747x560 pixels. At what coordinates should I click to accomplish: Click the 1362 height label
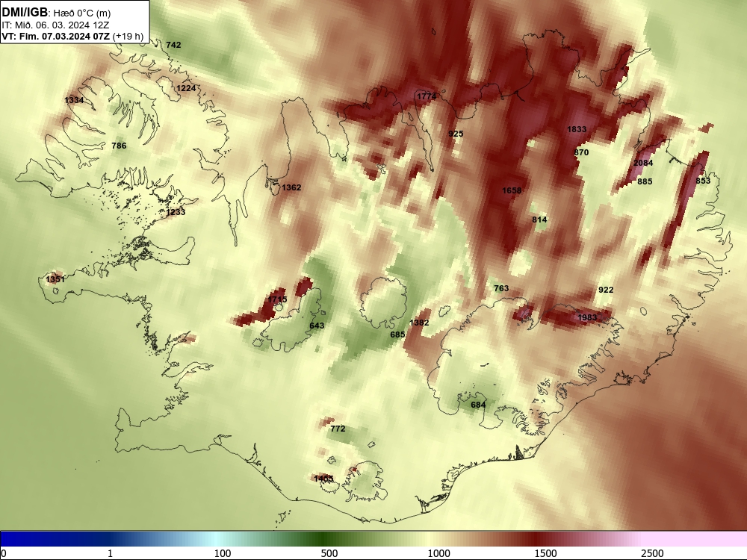pyautogui.click(x=291, y=187)
